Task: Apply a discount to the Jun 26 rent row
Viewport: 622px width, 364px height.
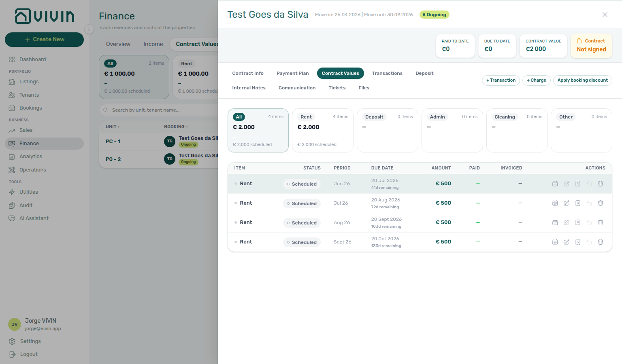Action: 578,184
